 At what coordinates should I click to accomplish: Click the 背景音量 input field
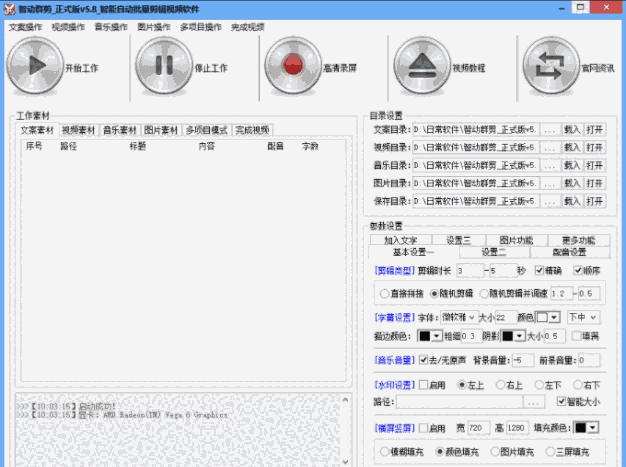tap(522, 360)
